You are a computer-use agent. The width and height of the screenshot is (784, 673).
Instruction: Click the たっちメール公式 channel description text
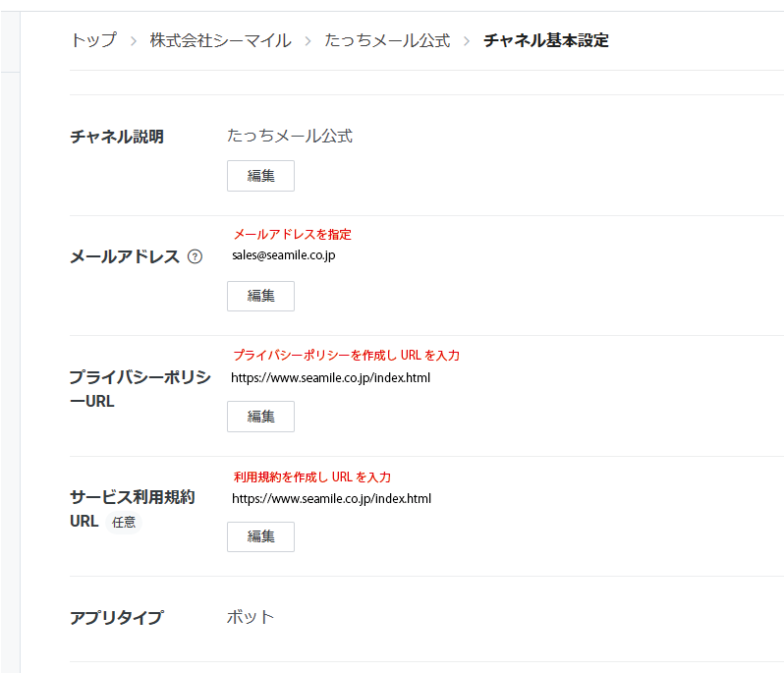(289, 136)
